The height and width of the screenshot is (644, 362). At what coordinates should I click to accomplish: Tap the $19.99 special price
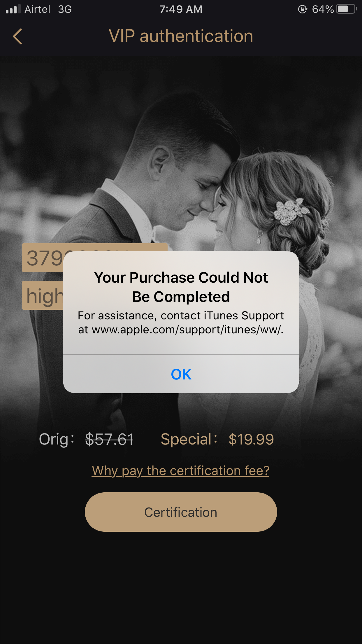pos(251,439)
